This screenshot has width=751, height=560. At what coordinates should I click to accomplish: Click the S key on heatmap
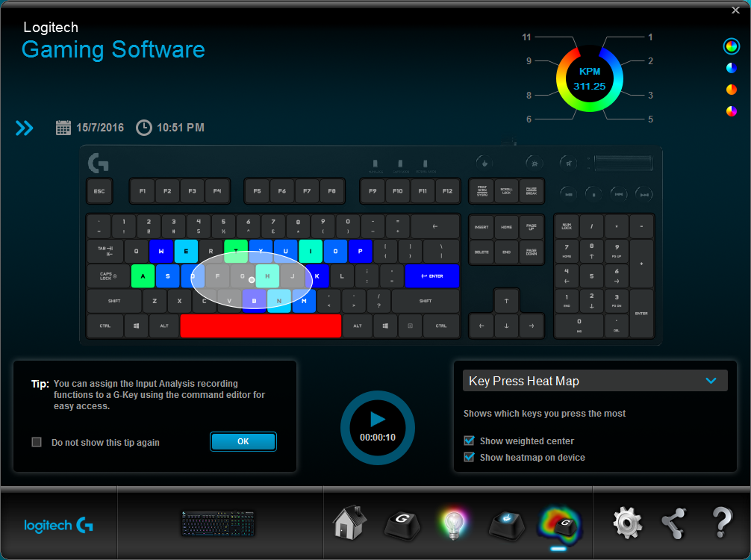click(168, 276)
